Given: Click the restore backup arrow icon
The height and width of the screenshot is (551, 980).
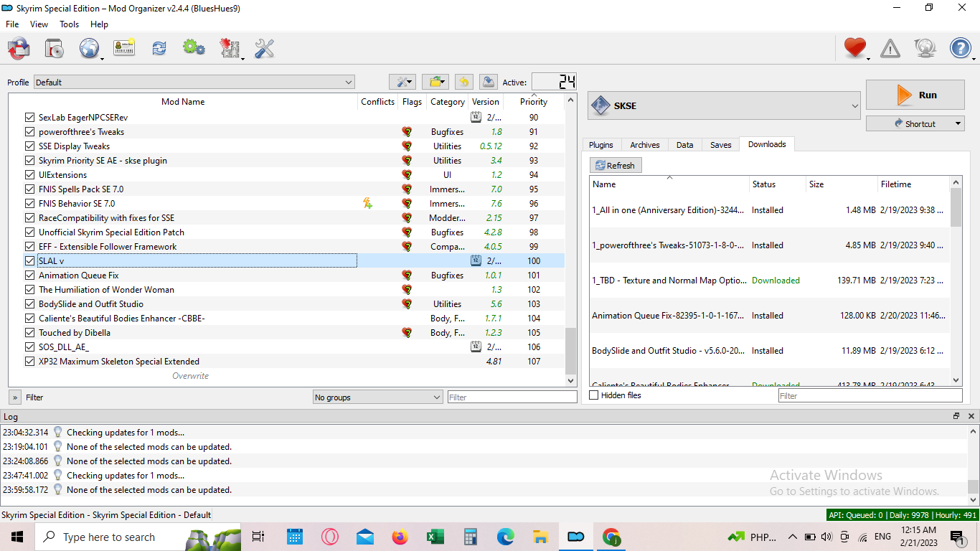Looking at the screenshot, I should point(463,82).
